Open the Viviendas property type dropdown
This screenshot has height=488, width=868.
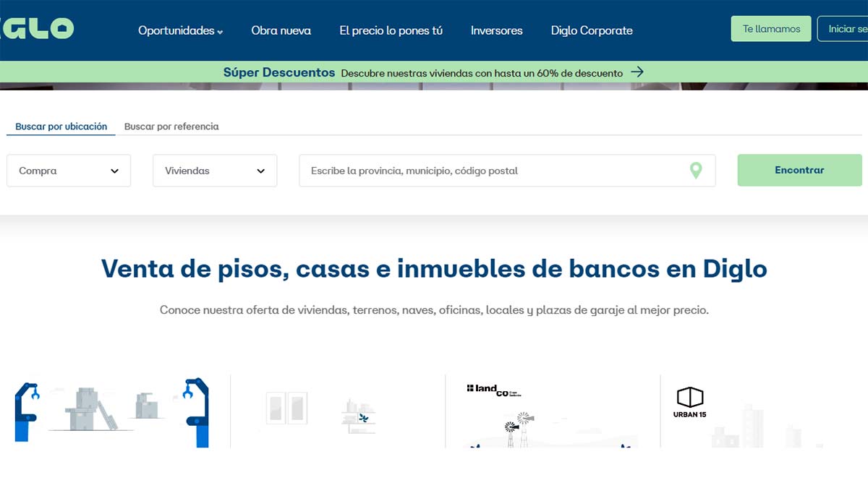click(215, 171)
